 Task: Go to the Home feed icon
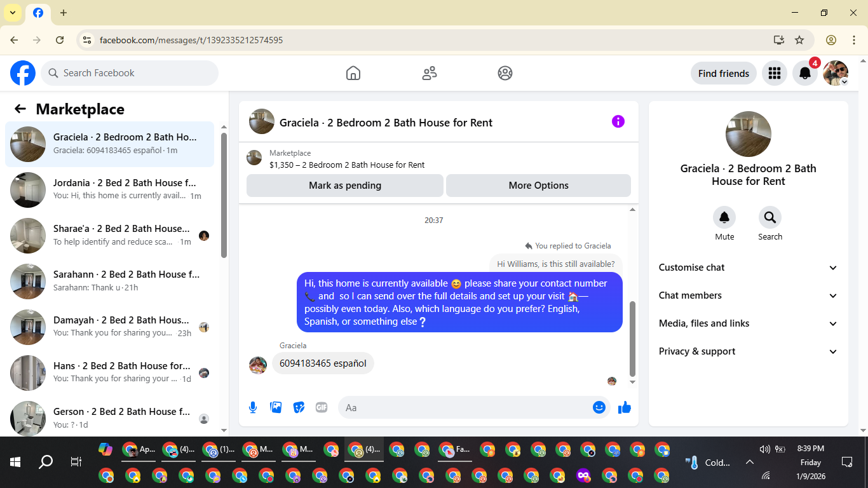click(353, 73)
